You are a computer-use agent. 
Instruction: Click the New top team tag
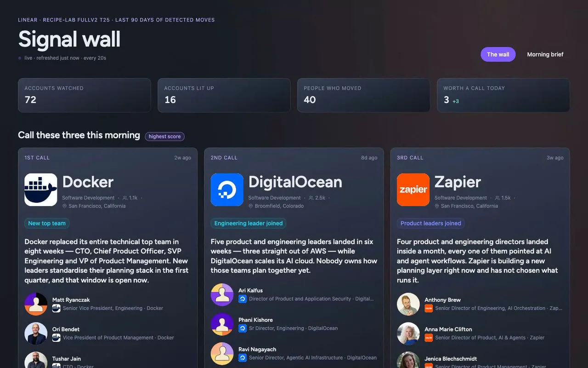(47, 224)
